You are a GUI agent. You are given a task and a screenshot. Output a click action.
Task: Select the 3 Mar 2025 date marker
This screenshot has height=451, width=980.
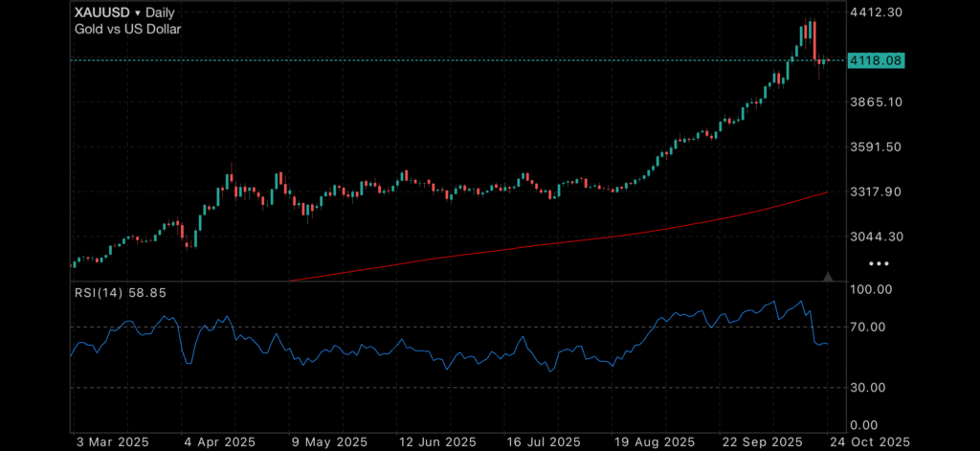point(112,441)
